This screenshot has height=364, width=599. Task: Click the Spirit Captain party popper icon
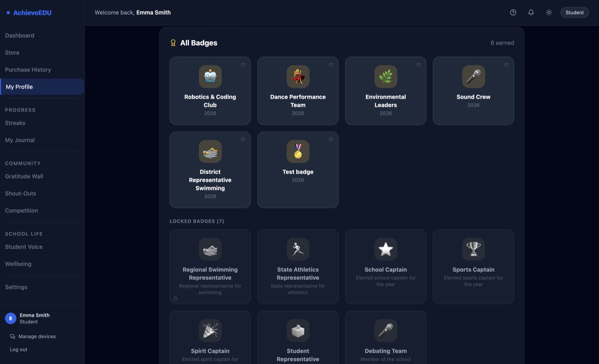(x=210, y=330)
